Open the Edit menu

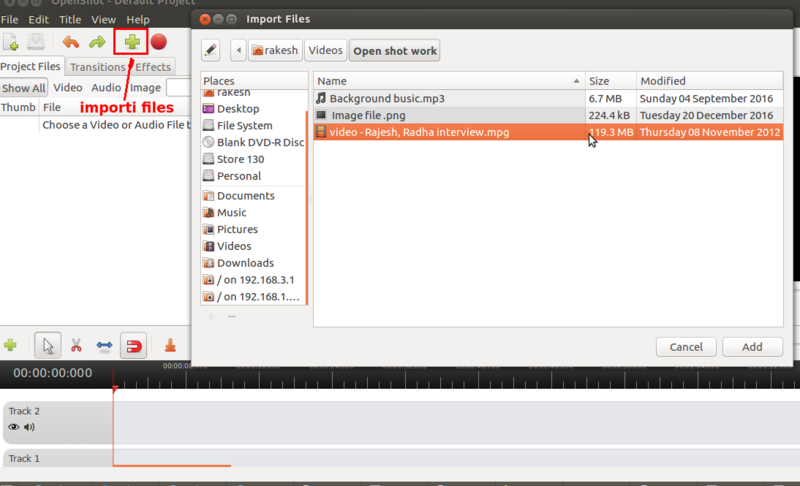click(38, 19)
